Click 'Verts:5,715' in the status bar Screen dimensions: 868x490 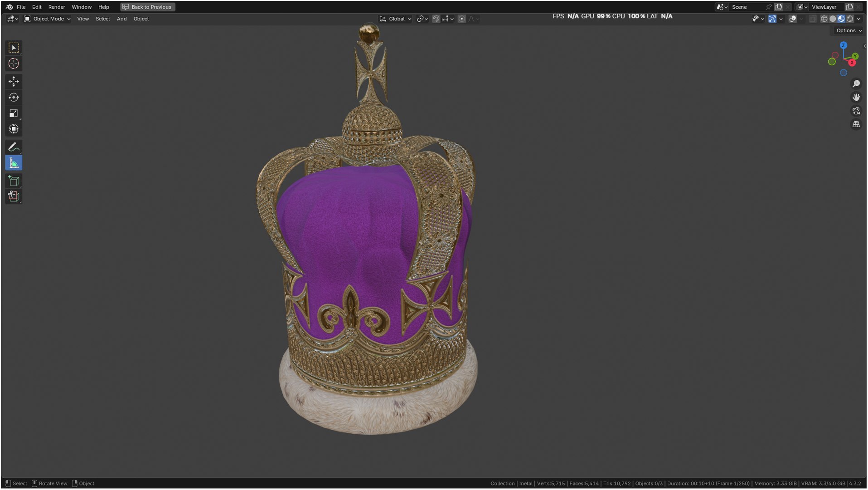[x=551, y=484]
